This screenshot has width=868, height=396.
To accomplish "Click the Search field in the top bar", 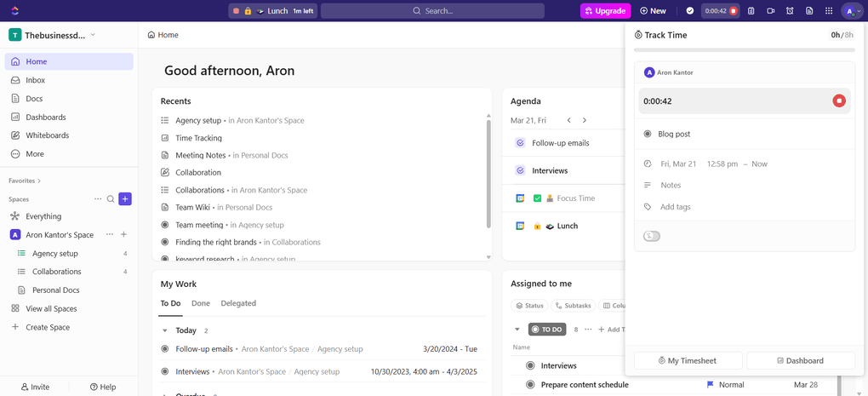I will (432, 10).
